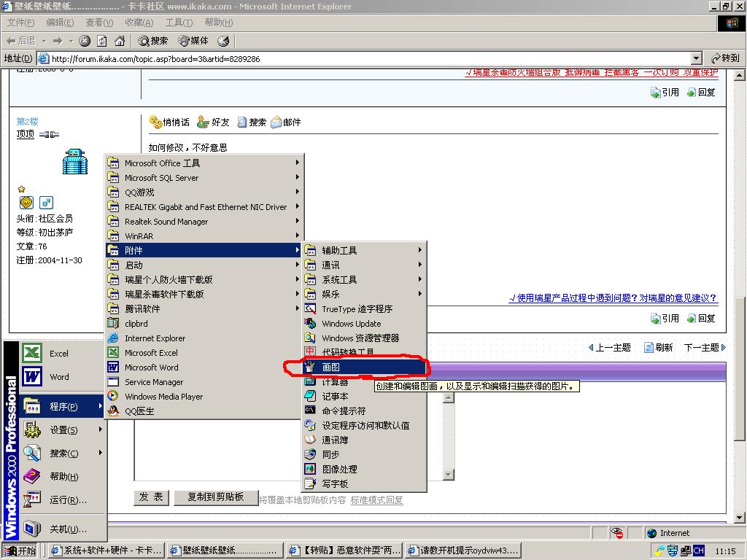The height and width of the screenshot is (560, 747).
Task: Go to 下一主题 next topic link
Action: (705, 348)
